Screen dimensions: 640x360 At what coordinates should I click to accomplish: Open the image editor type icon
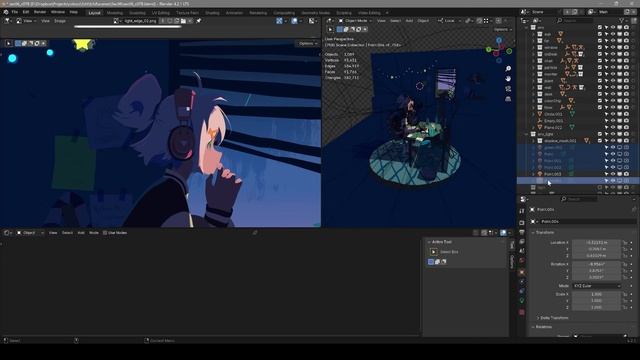(x=7, y=20)
